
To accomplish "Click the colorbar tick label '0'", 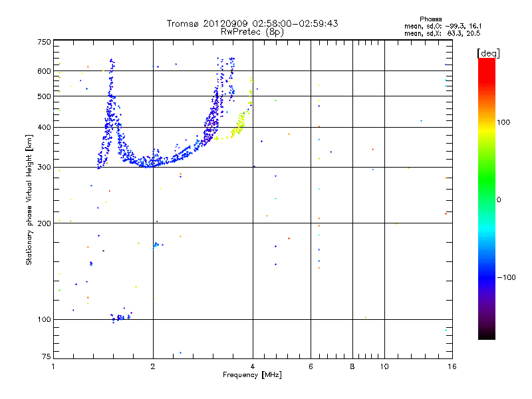I will pos(499,200).
